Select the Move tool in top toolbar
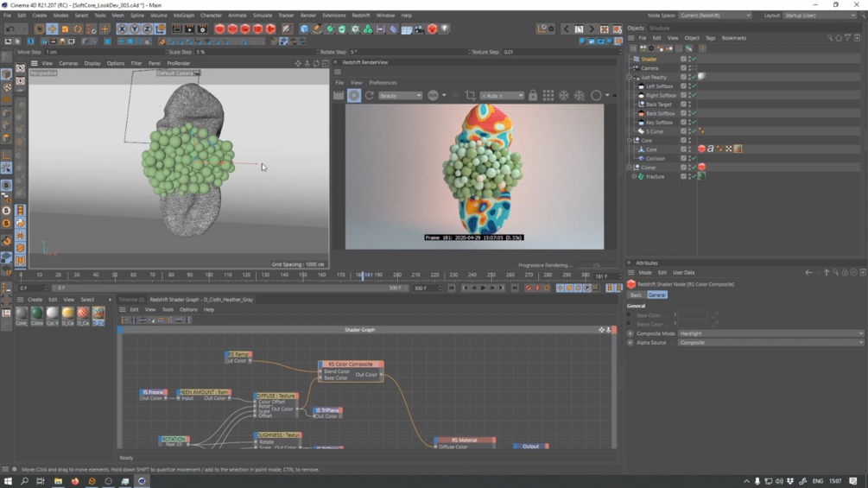The height and width of the screenshot is (488, 868). (52, 29)
